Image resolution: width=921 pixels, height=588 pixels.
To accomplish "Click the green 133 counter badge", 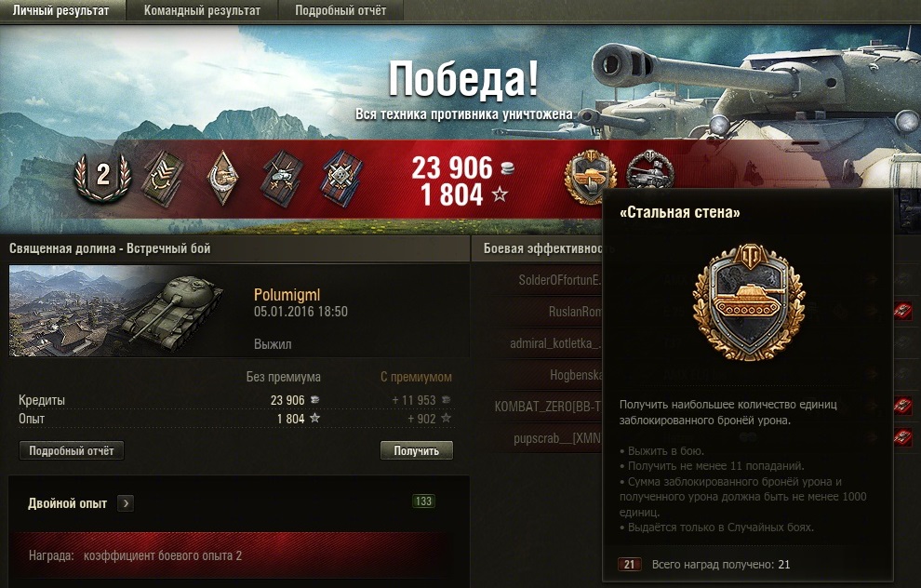I will [x=423, y=501].
